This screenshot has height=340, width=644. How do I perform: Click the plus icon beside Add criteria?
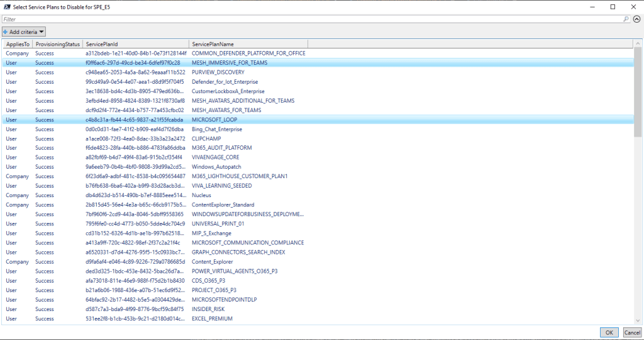(x=6, y=31)
